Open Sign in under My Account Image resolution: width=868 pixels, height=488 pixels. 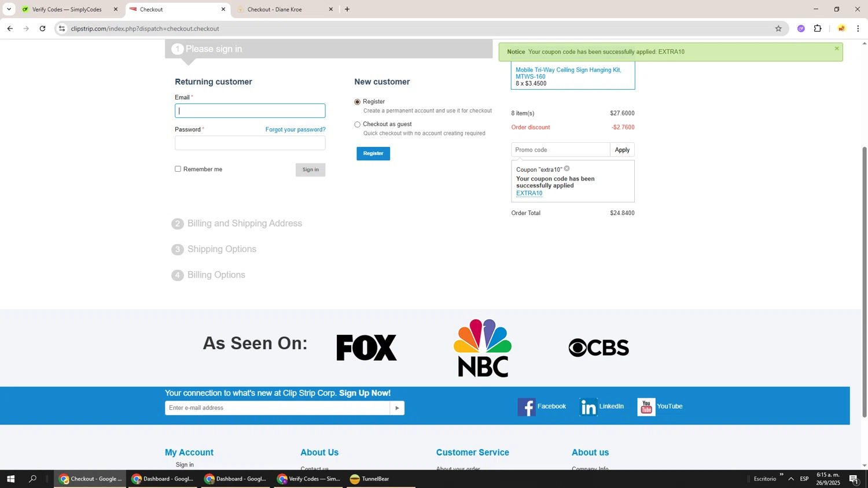[185, 464]
